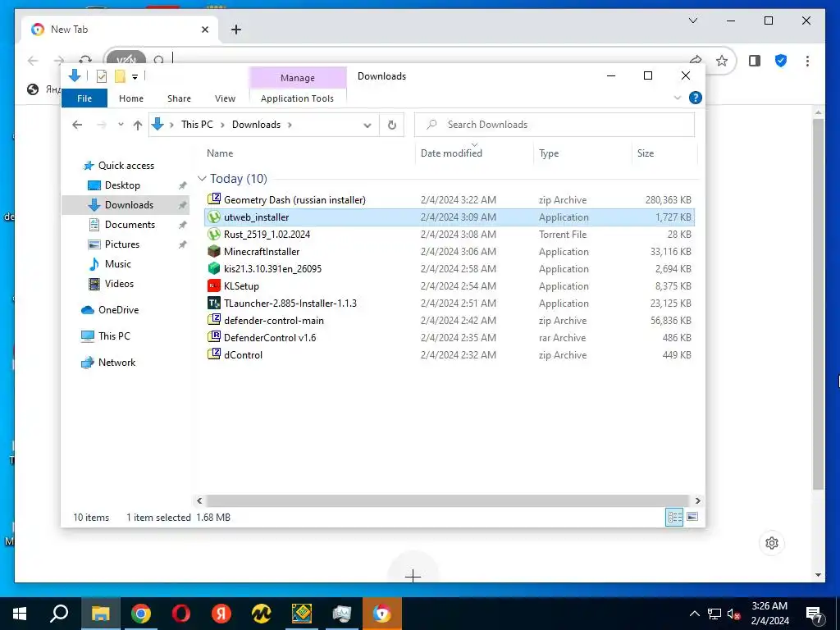
Task: Click the horizontal scrollbar in file list
Action: (x=448, y=500)
